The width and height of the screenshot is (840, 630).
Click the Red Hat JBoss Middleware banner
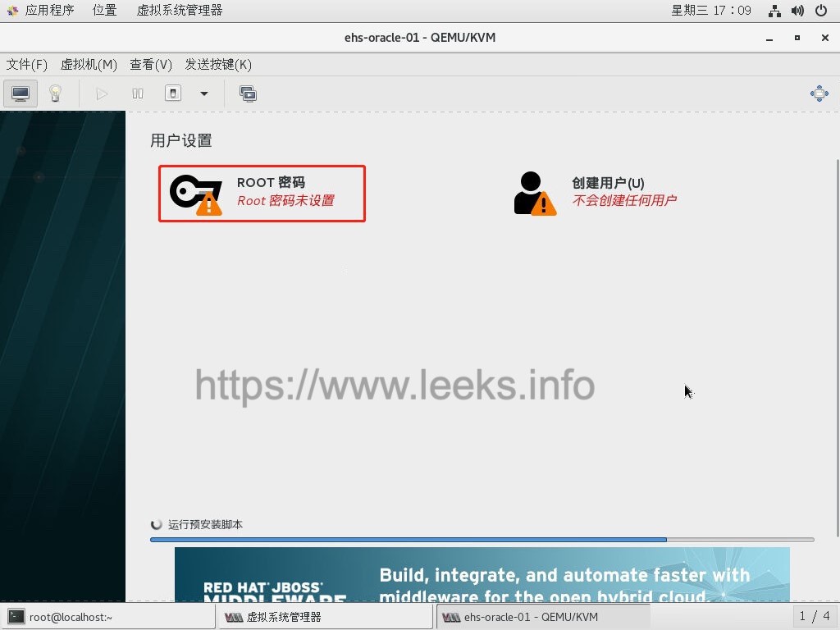pyautogui.click(x=482, y=574)
